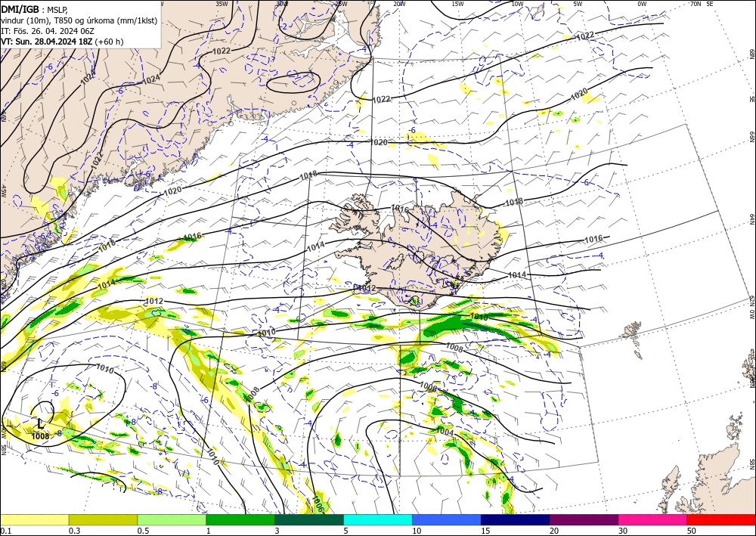The height and width of the screenshot is (536, 756).
Task: Click the legend tick label "15"
Action: 485,531
